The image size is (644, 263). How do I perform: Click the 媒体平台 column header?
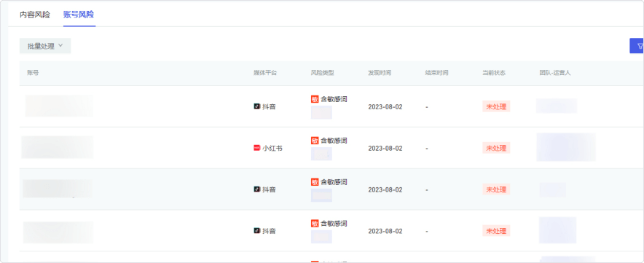click(265, 73)
